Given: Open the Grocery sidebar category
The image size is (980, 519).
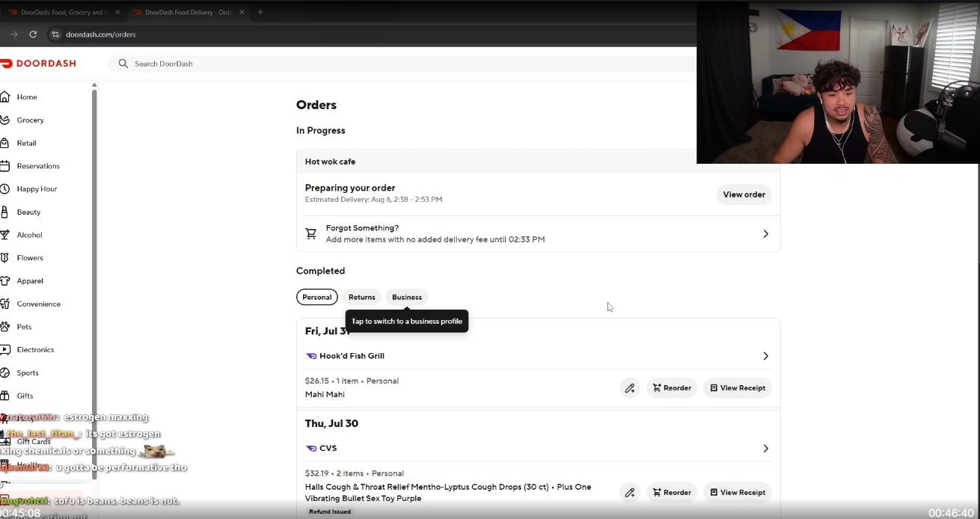Looking at the screenshot, I should [x=30, y=120].
